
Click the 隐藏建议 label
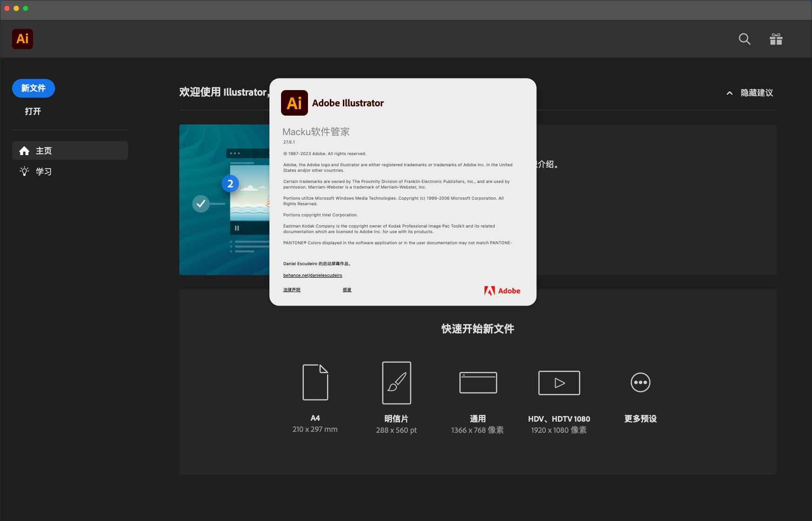click(x=757, y=93)
